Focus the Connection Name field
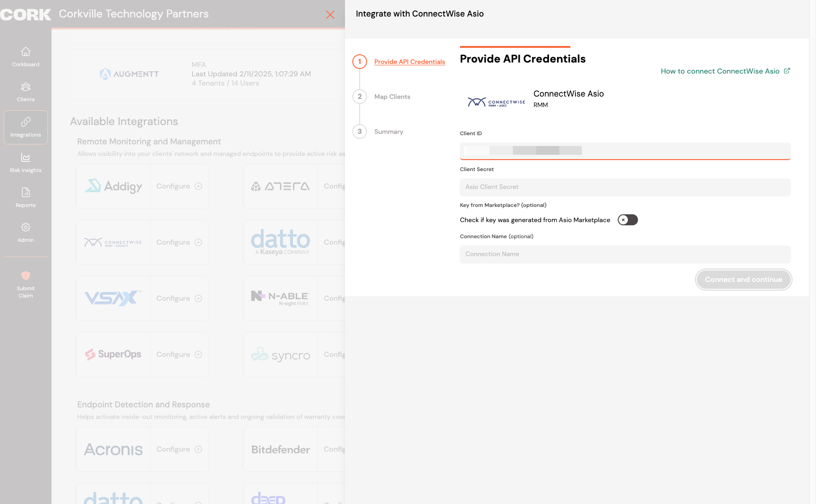Viewport: 816px width, 504px height. pos(625,254)
